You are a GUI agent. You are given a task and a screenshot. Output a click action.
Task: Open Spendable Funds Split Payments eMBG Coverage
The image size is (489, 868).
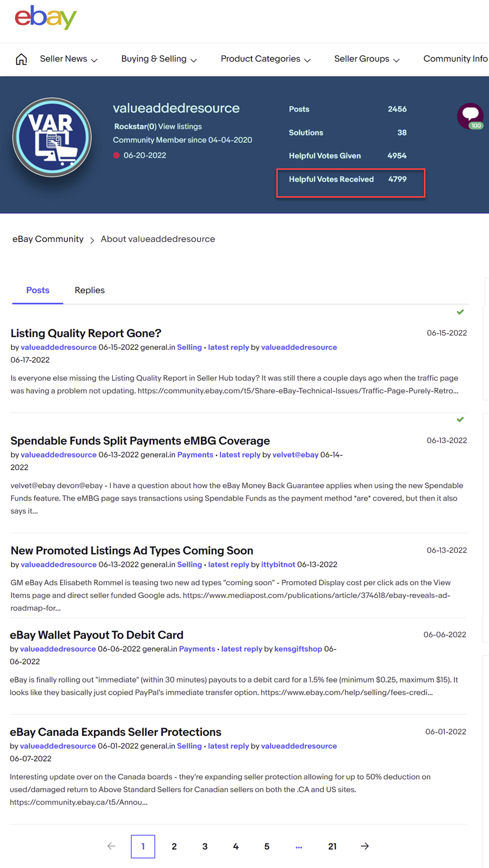[x=140, y=441]
